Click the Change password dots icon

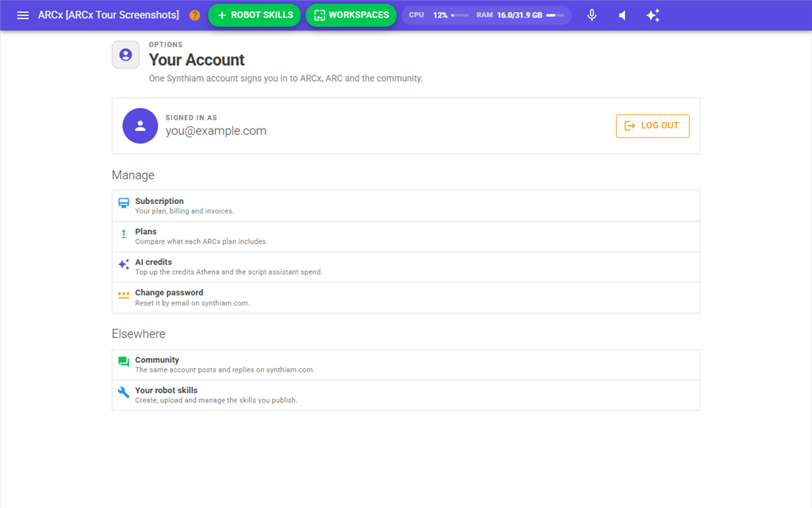[x=124, y=295]
